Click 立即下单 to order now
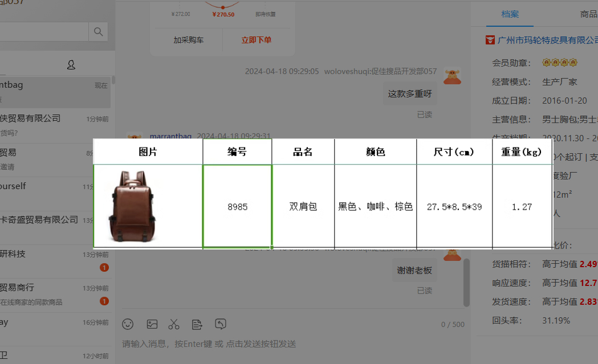The height and width of the screenshot is (364, 598). coord(256,40)
